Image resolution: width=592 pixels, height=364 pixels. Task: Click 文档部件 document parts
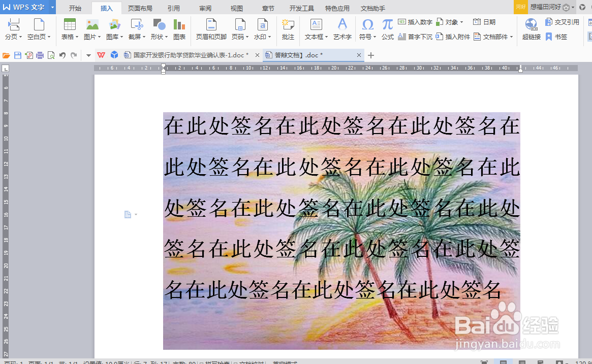click(493, 37)
